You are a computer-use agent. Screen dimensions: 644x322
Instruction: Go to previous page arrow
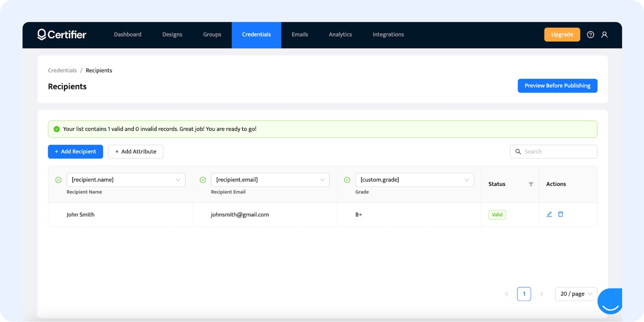506,294
